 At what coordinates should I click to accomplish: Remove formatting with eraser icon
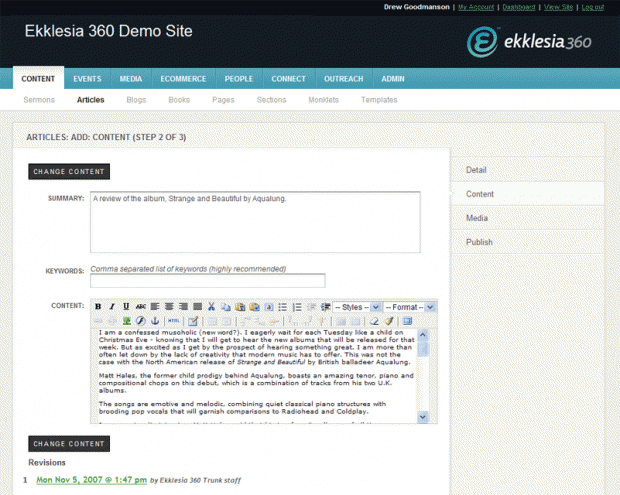(x=374, y=321)
